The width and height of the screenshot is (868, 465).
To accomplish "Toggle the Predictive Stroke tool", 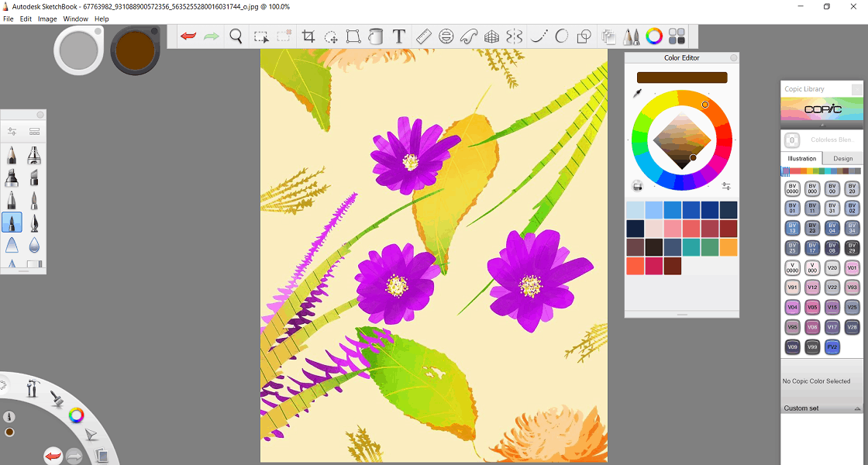I will tap(561, 36).
